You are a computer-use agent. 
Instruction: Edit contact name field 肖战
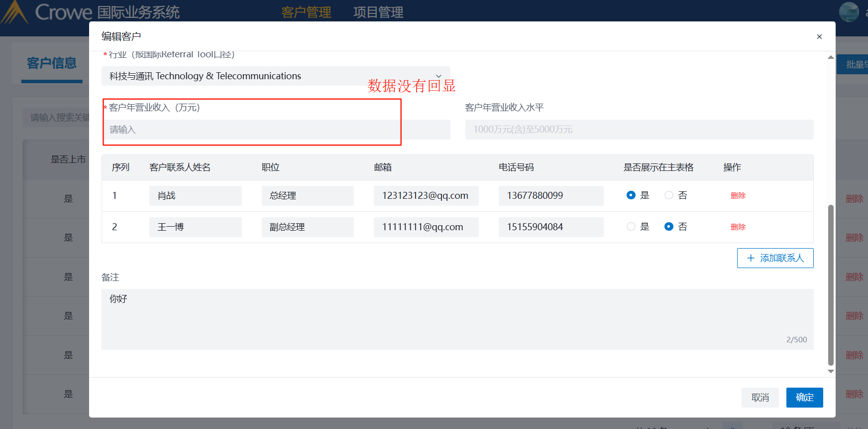click(196, 196)
